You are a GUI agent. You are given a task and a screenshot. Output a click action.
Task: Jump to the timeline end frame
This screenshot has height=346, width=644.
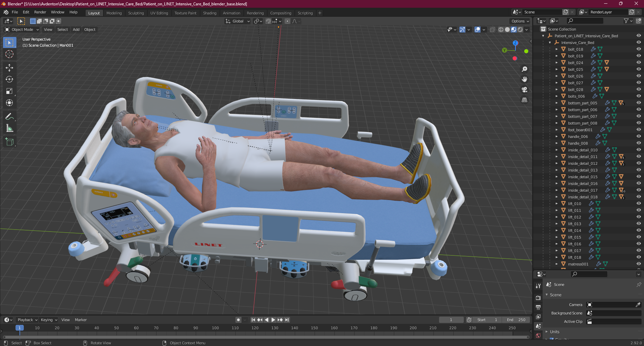click(287, 320)
